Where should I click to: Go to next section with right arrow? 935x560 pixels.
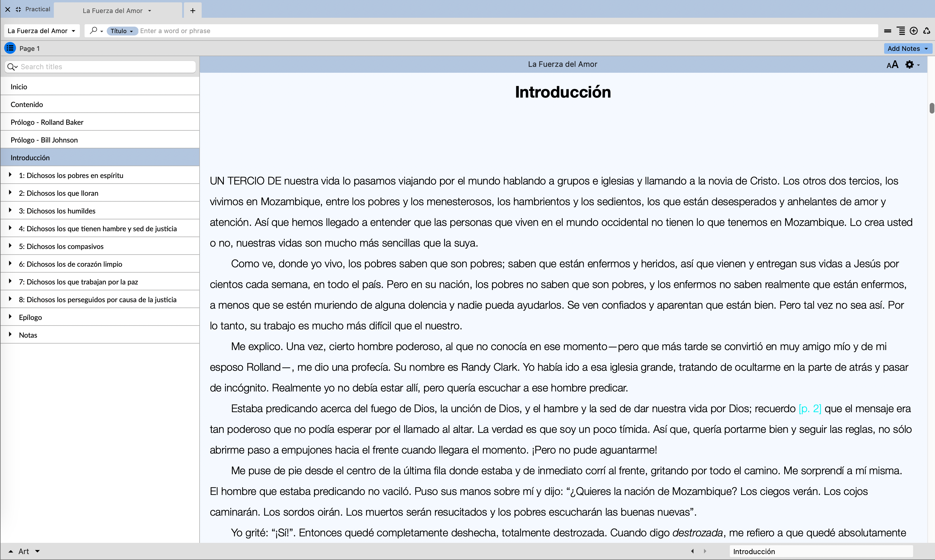[705, 551]
